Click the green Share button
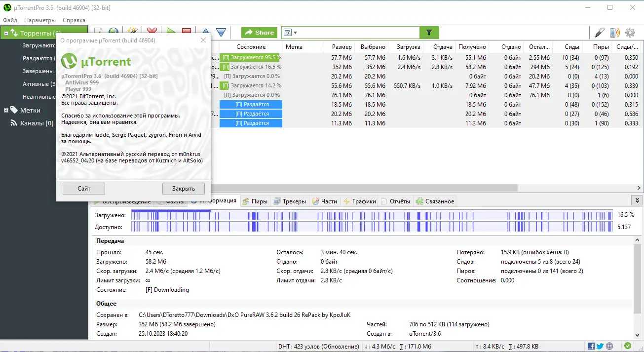644x352 pixels. tap(259, 33)
